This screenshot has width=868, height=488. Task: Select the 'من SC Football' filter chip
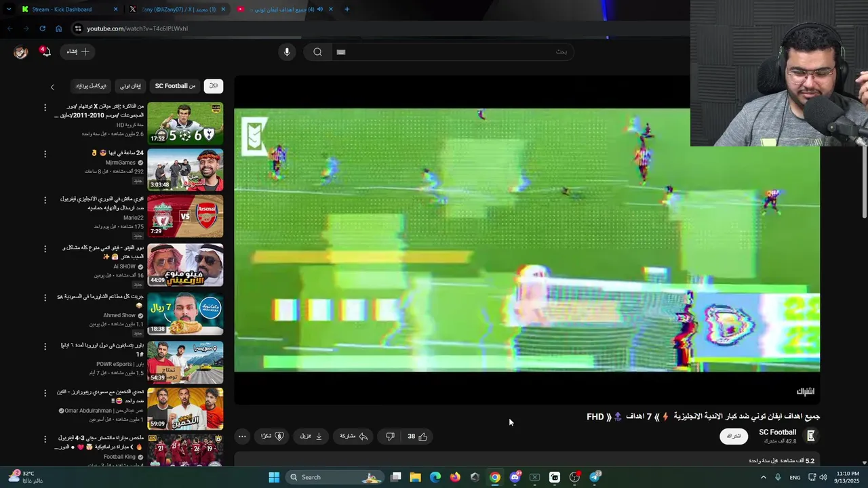(175, 86)
